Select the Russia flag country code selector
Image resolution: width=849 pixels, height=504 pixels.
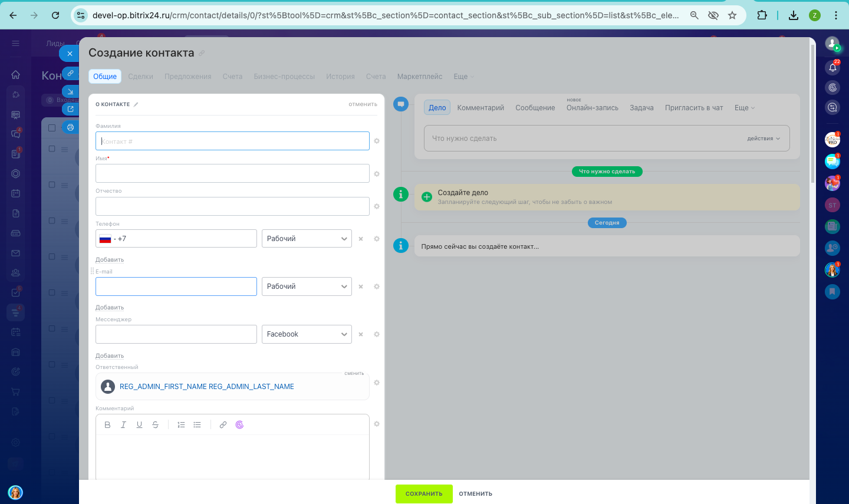(106, 239)
